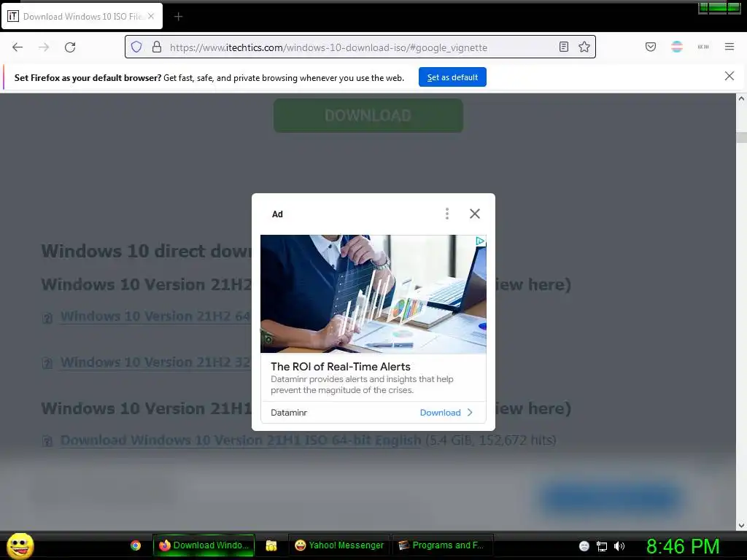Screen dimensions: 747x560
Task: Select the Download Windows 10 ISO tab
Action: point(82,16)
